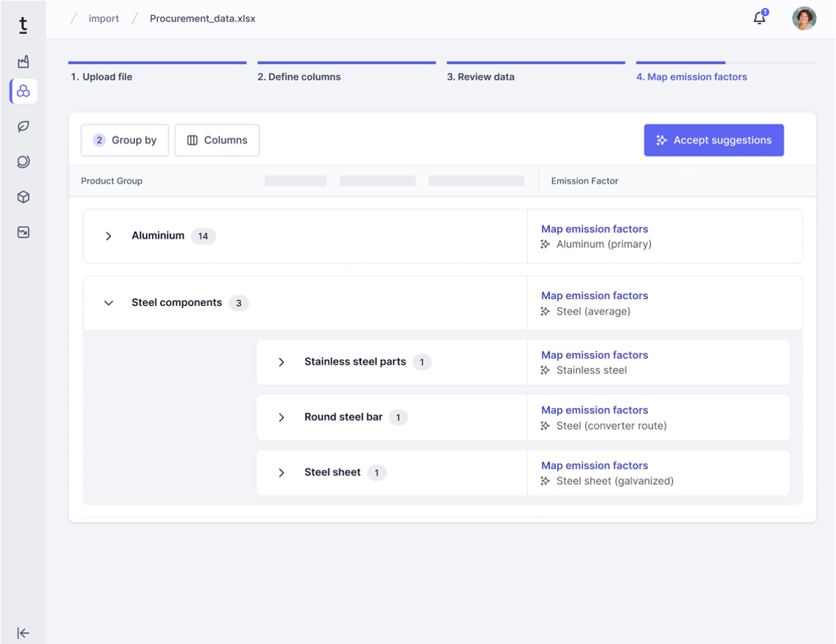Click the Stainless steel parts name
The width and height of the screenshot is (836, 644).
point(355,362)
